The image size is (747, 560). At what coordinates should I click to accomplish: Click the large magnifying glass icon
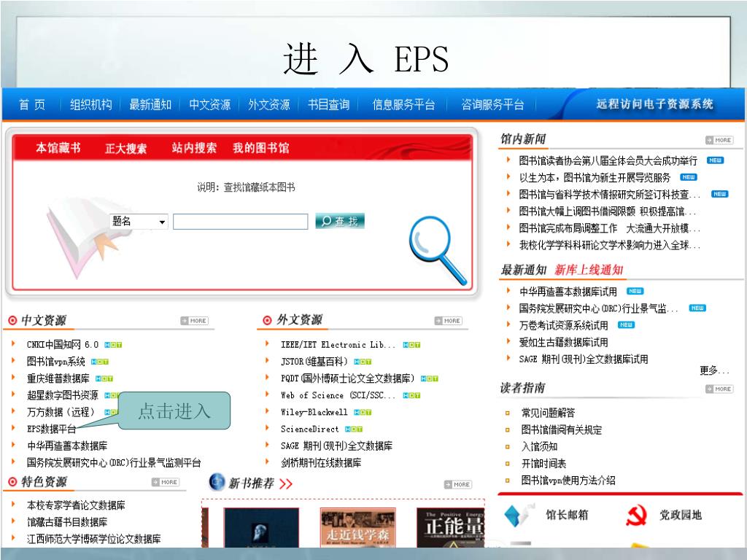coord(437,249)
